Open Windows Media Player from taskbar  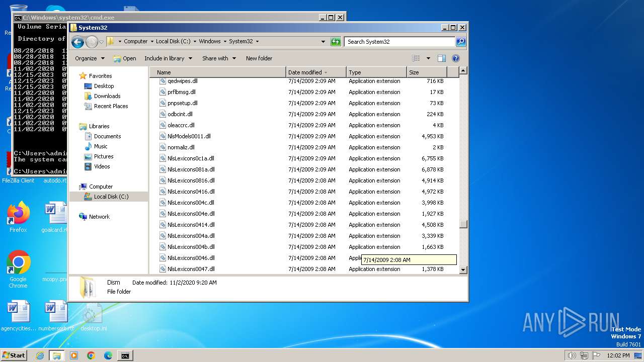(x=74, y=355)
